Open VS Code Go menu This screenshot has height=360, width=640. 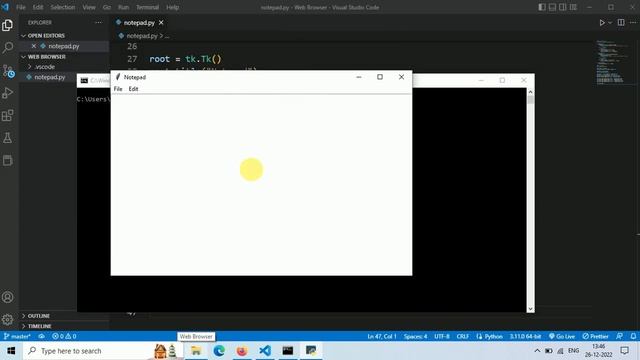[x=107, y=7]
